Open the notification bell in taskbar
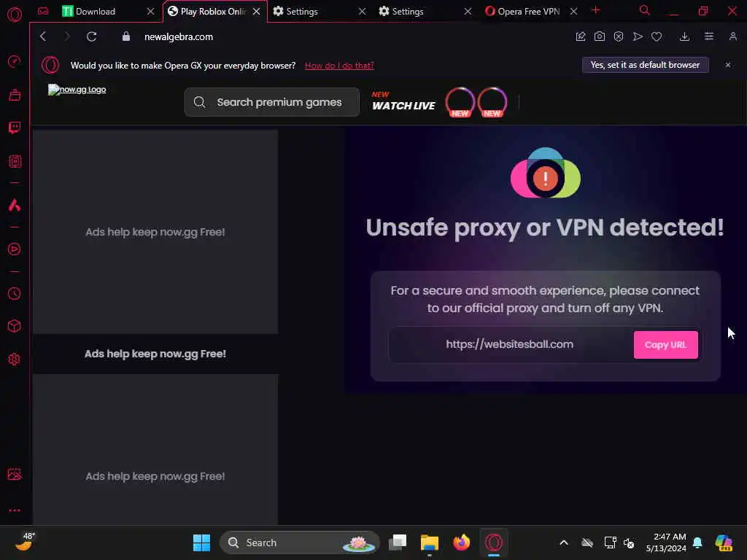This screenshot has width=747, height=560. (x=697, y=542)
